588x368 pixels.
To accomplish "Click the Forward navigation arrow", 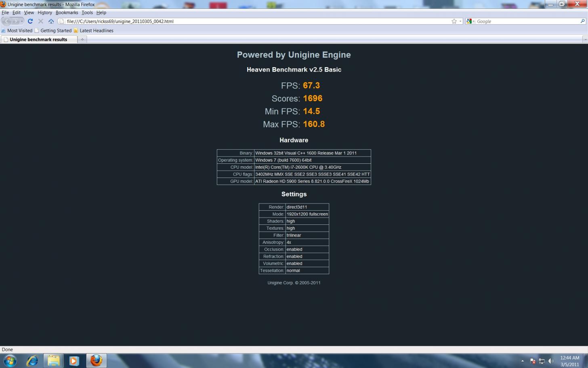I will point(15,21).
